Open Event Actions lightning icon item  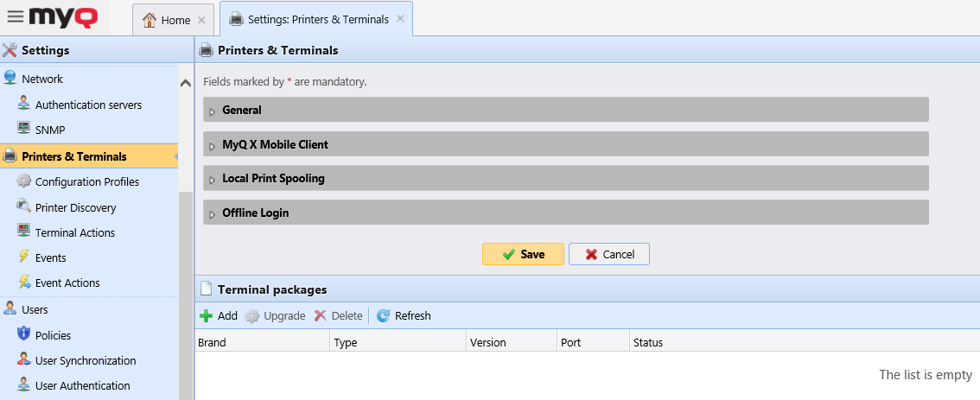click(x=24, y=283)
